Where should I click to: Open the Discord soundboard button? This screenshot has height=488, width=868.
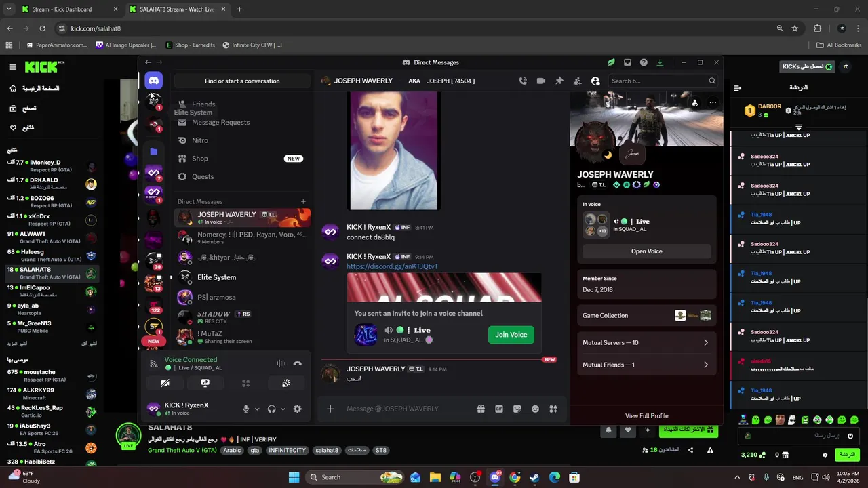point(286,383)
